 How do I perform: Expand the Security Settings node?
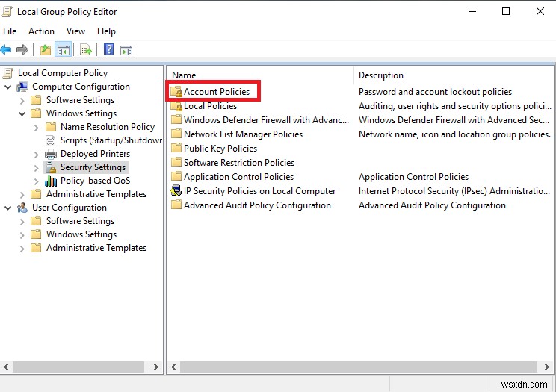[36, 168]
